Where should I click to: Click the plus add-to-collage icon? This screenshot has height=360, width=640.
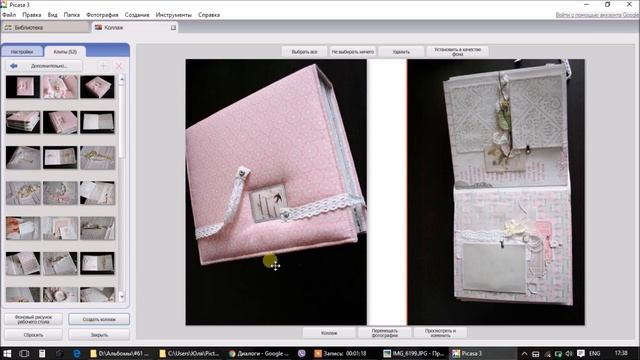(103, 66)
